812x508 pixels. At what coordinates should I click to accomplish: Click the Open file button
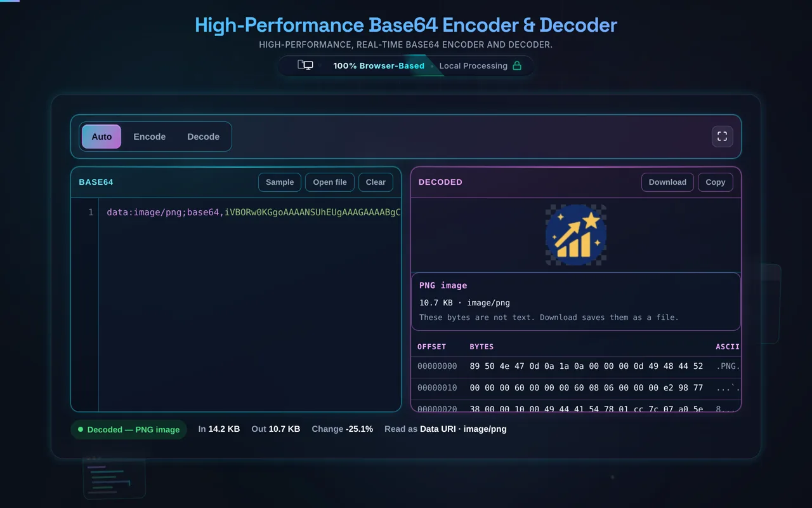click(x=330, y=182)
